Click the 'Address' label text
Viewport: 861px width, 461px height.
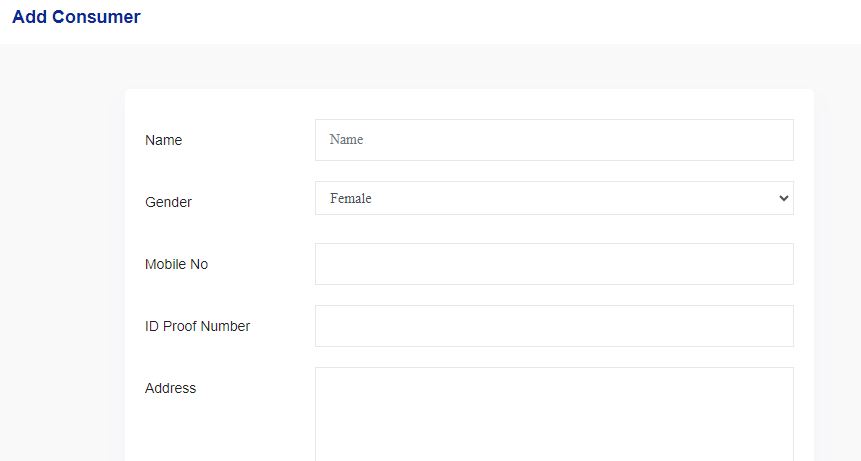[x=170, y=388]
